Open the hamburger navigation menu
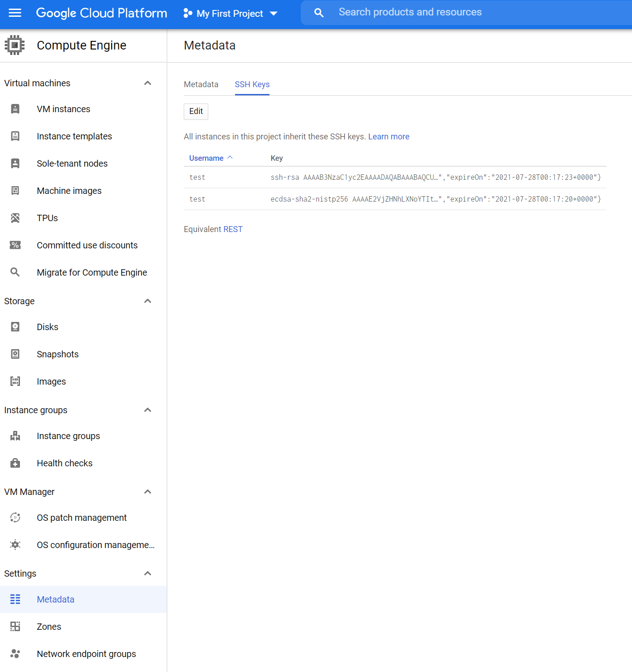This screenshot has height=672, width=632. [15, 13]
